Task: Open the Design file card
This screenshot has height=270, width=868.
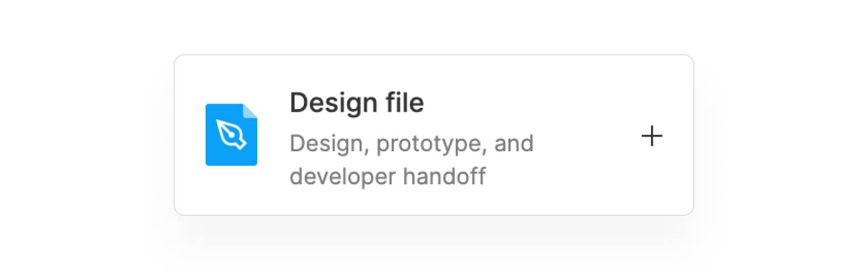Action: pos(433,134)
